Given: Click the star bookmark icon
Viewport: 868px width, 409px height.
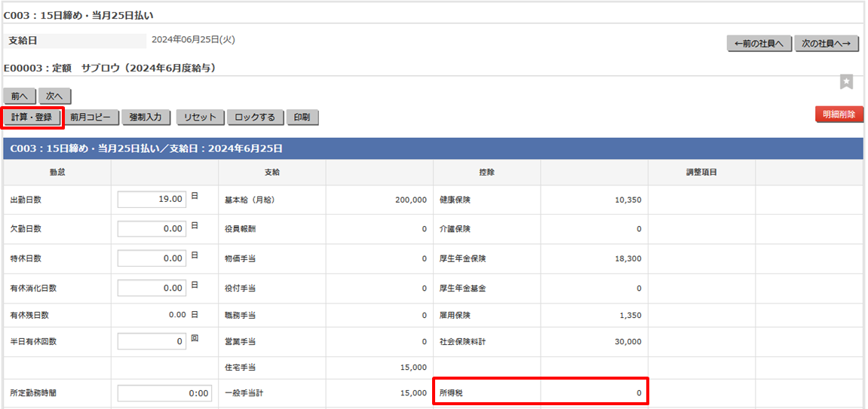Looking at the screenshot, I should (847, 81).
